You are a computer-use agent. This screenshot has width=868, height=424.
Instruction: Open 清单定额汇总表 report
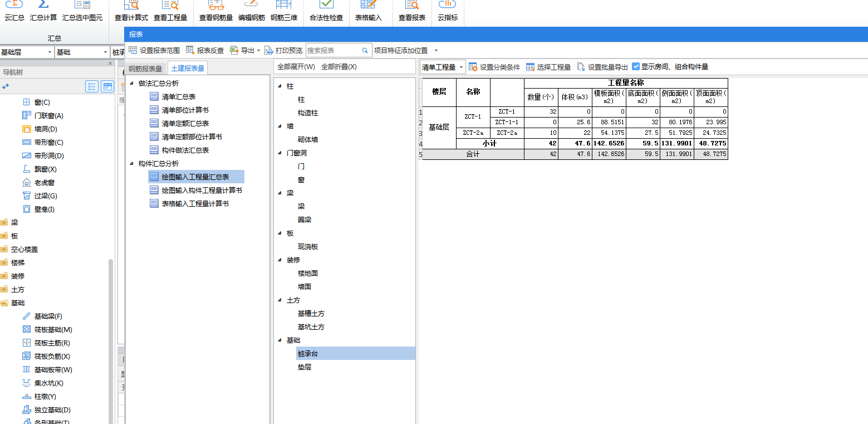[x=179, y=124]
